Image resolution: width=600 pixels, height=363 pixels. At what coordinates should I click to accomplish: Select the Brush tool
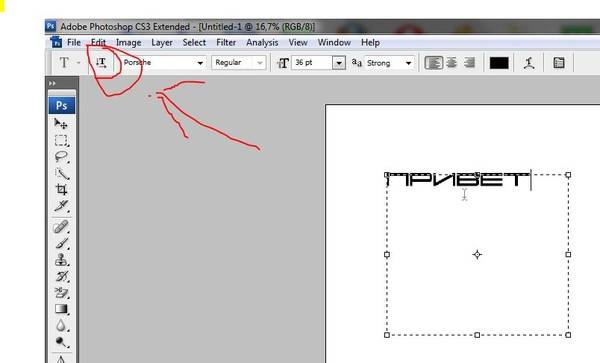[61, 243]
